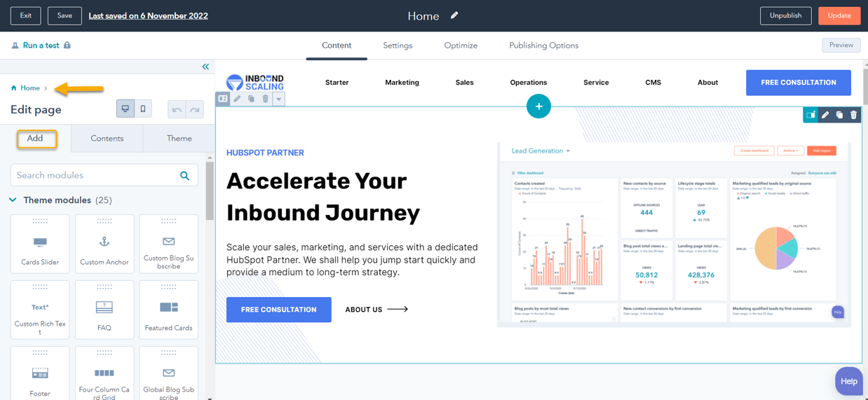Click the CMS nav menu item
The width and height of the screenshot is (868, 400).
point(653,83)
